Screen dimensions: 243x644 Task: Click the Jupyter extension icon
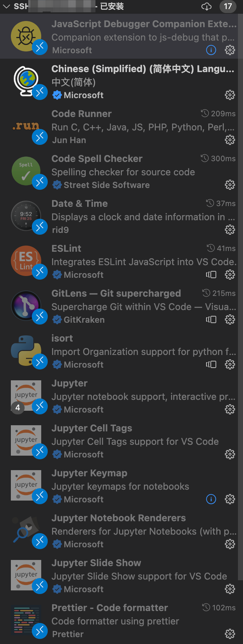(26, 394)
